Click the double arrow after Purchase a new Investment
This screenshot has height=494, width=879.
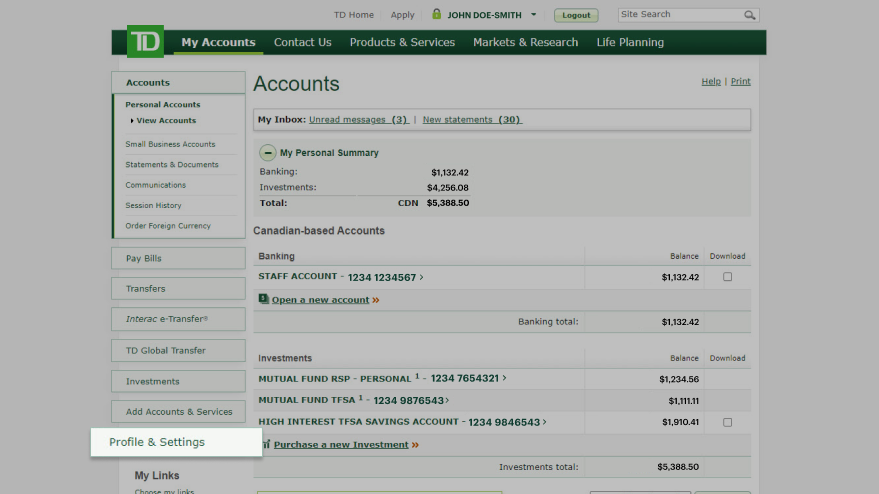click(415, 445)
